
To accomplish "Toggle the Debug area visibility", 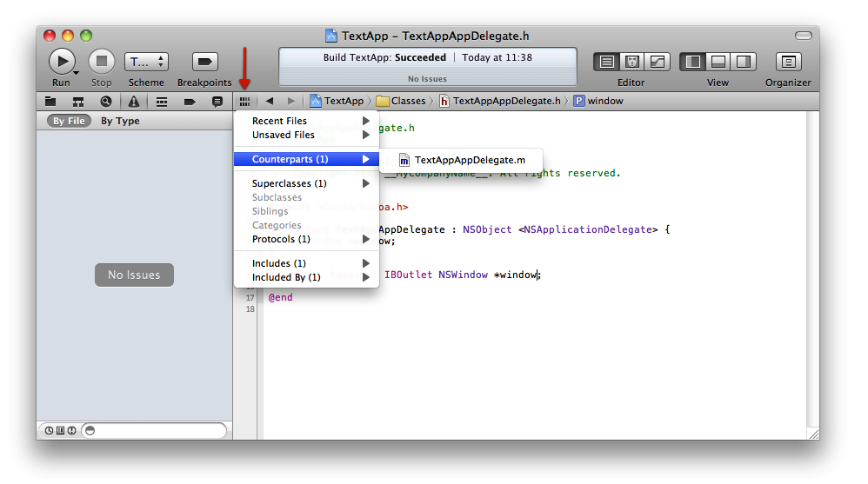I will pos(718,62).
